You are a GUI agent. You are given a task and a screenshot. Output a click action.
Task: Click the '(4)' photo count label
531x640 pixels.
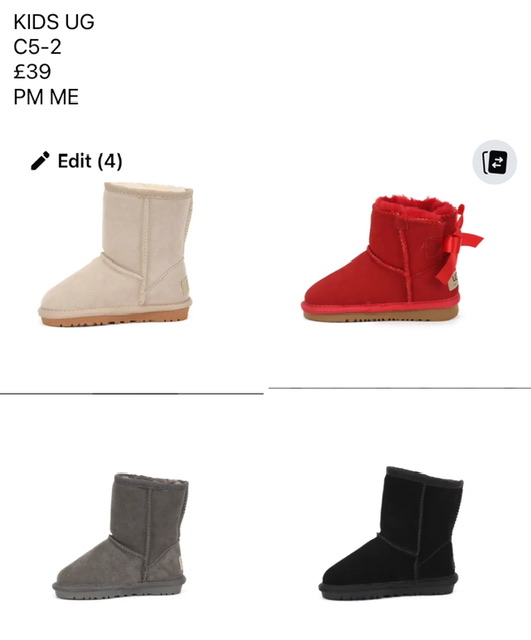[110, 161]
